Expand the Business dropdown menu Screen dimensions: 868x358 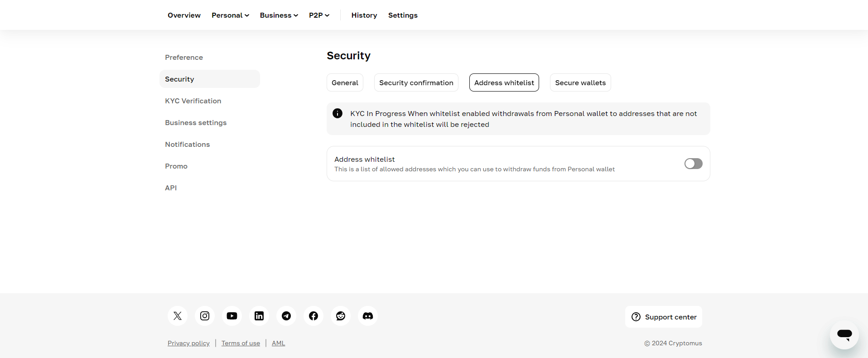point(279,15)
